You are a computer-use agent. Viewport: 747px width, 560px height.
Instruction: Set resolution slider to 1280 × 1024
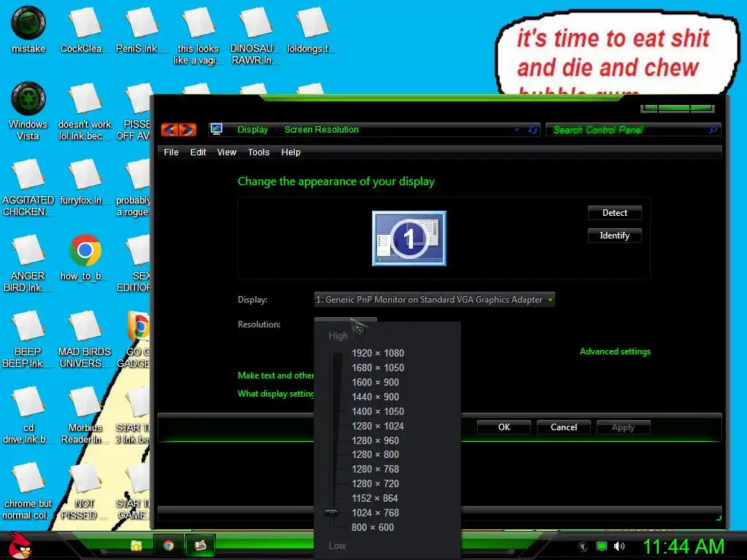[x=378, y=426]
